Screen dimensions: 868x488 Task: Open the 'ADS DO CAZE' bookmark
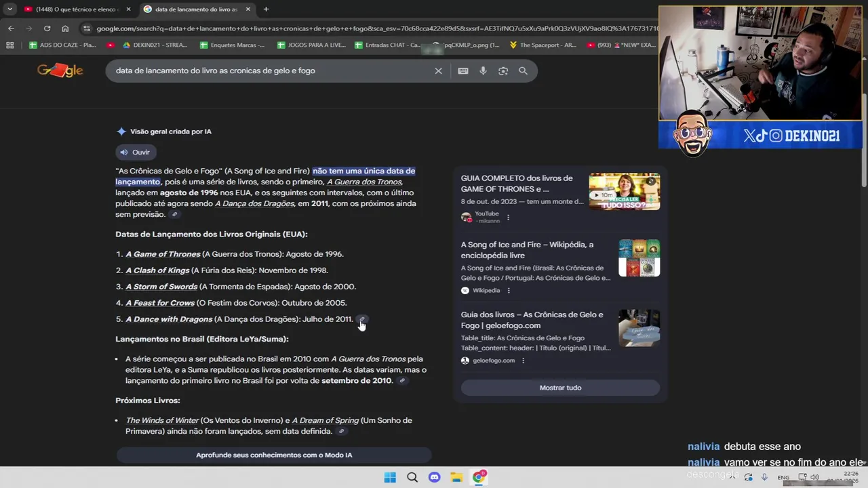pyautogui.click(x=62, y=45)
